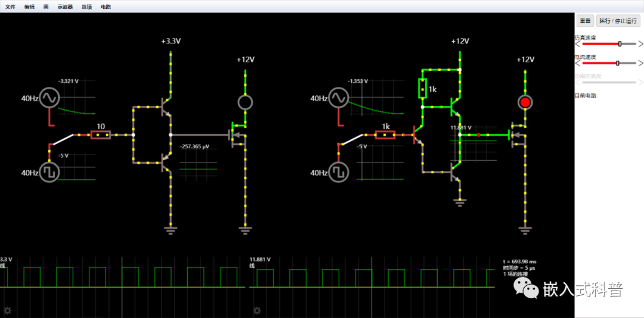Click the left bottom oscilloscope waveform
The width and height of the screenshot is (644, 318).
pos(122,278)
